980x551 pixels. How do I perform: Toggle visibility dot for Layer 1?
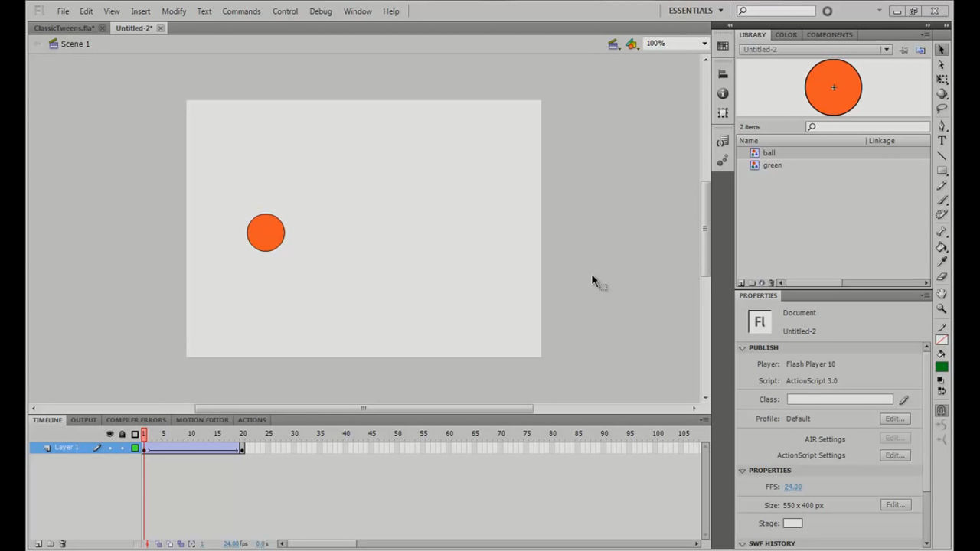109,448
